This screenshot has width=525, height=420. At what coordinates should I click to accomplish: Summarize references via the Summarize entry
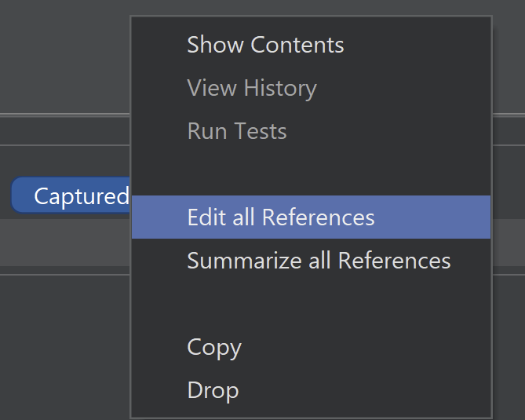coord(318,260)
